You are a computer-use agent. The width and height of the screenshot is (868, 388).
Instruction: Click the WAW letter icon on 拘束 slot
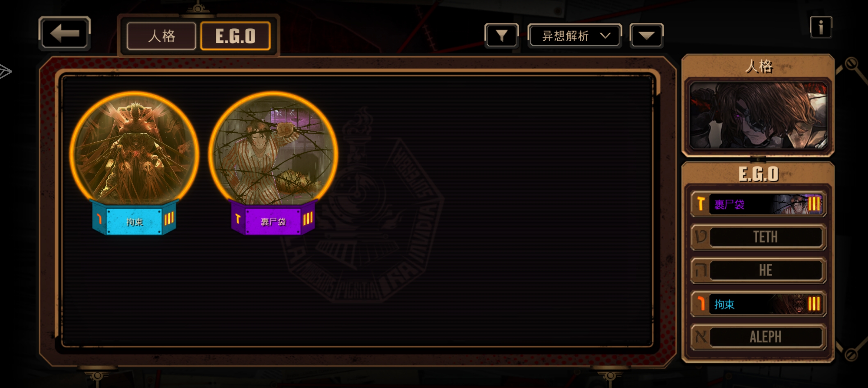point(700,304)
